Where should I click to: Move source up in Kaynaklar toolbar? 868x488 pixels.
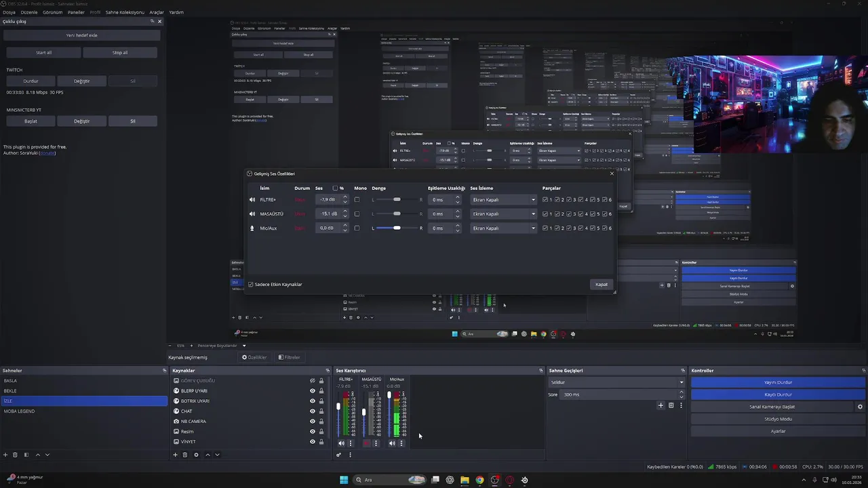click(208, 455)
